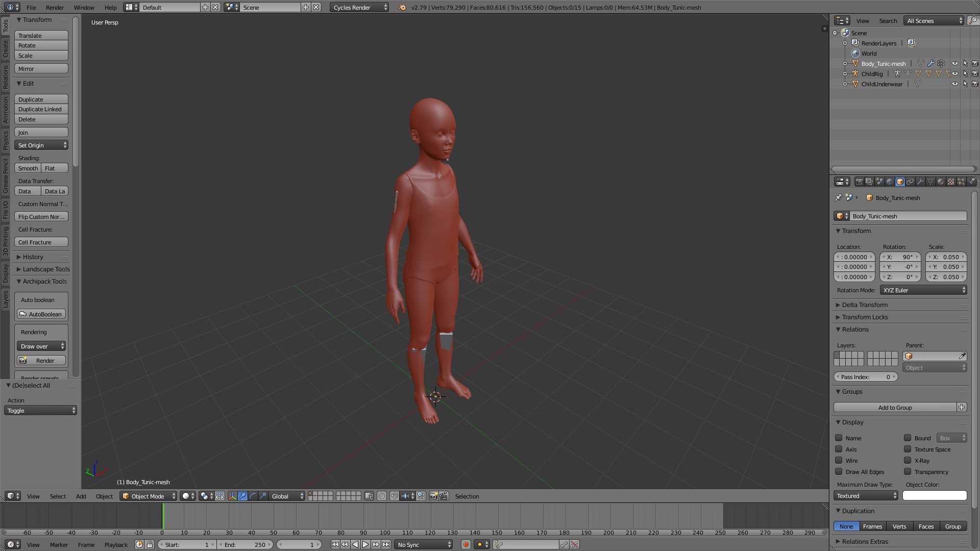The height and width of the screenshot is (551, 980).
Task: Click the Pass Index value slider
Action: coord(865,377)
